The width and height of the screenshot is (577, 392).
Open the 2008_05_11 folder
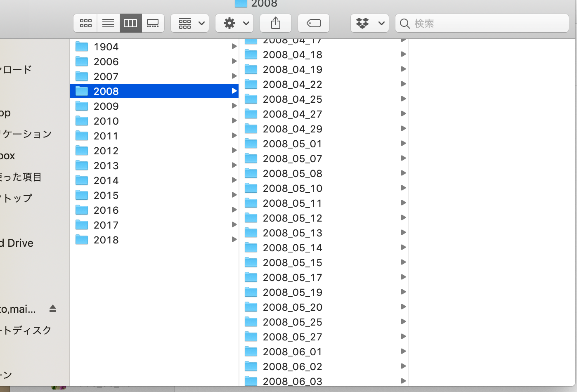324,203
